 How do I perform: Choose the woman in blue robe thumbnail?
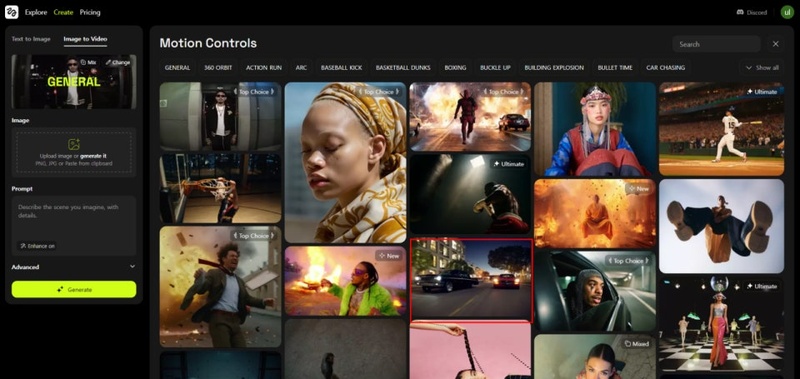pos(595,129)
